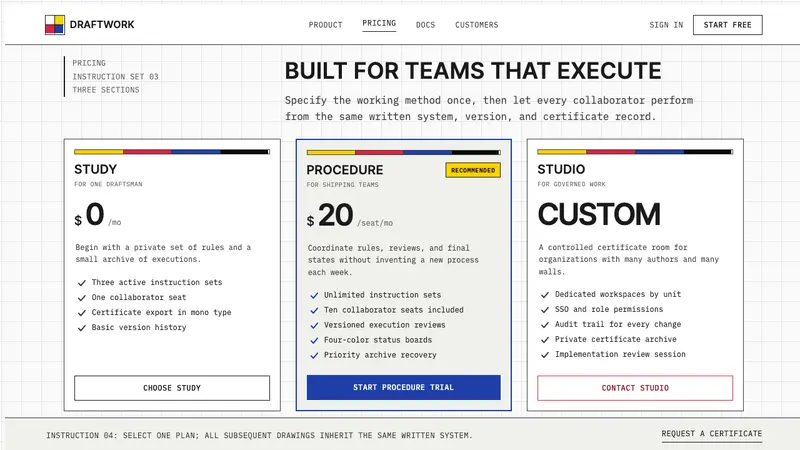Click 'Versioned execution reviews' feature text
The width and height of the screenshot is (800, 450).
[x=384, y=325]
